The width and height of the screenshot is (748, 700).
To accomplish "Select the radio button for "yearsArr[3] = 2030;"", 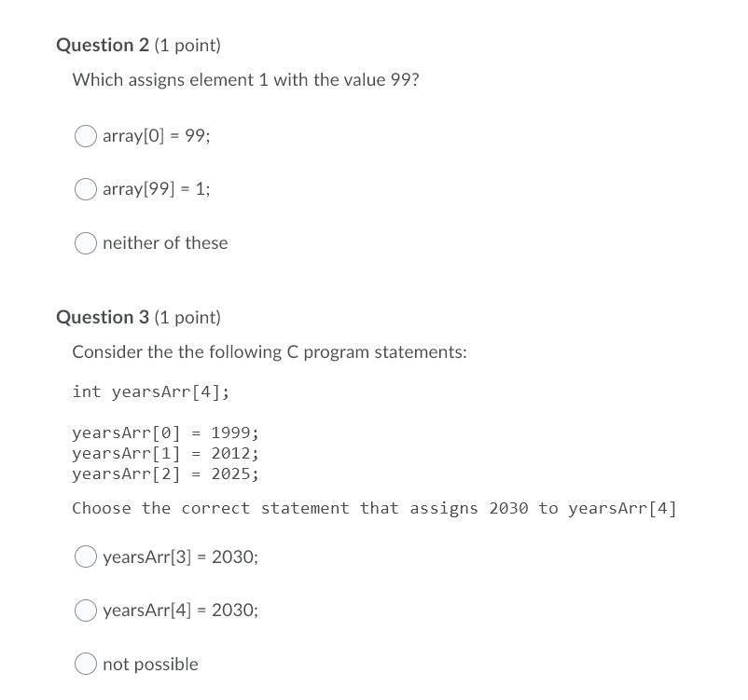I will (x=85, y=556).
